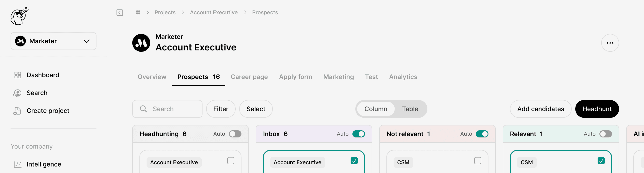Open Account Executive breadcrumb link
The image size is (644, 173).
coord(214,12)
